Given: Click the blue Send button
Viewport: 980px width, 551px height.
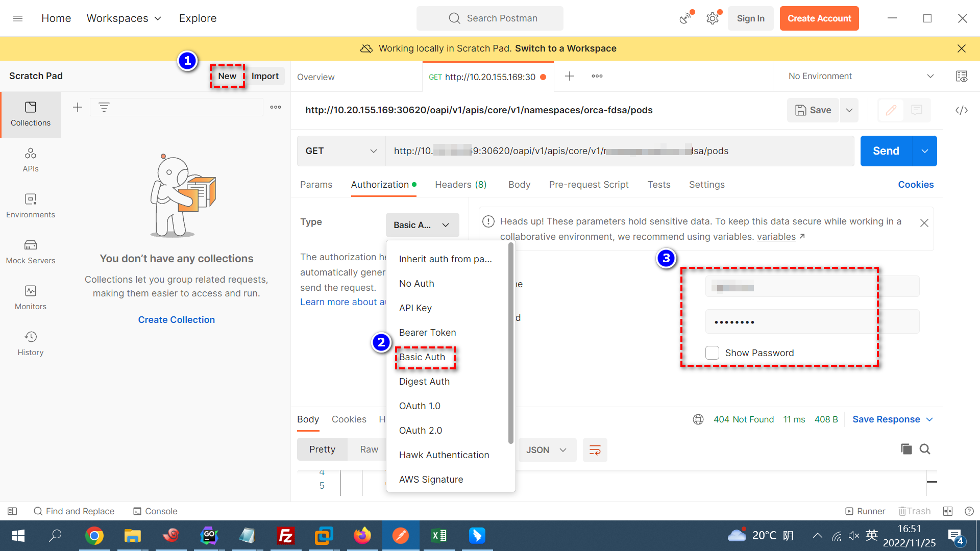Looking at the screenshot, I should pos(886,151).
